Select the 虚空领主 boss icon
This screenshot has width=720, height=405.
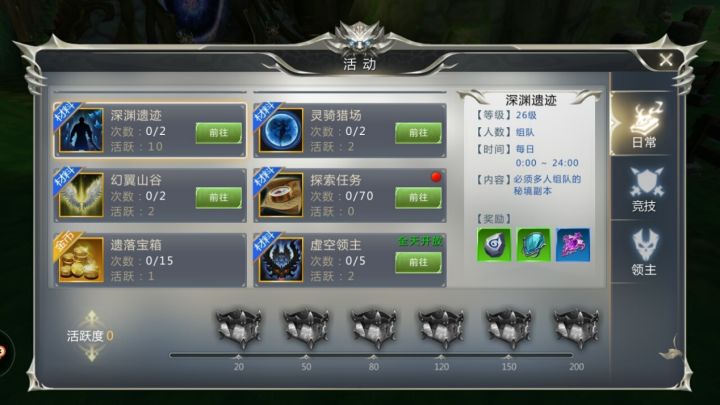(x=281, y=260)
